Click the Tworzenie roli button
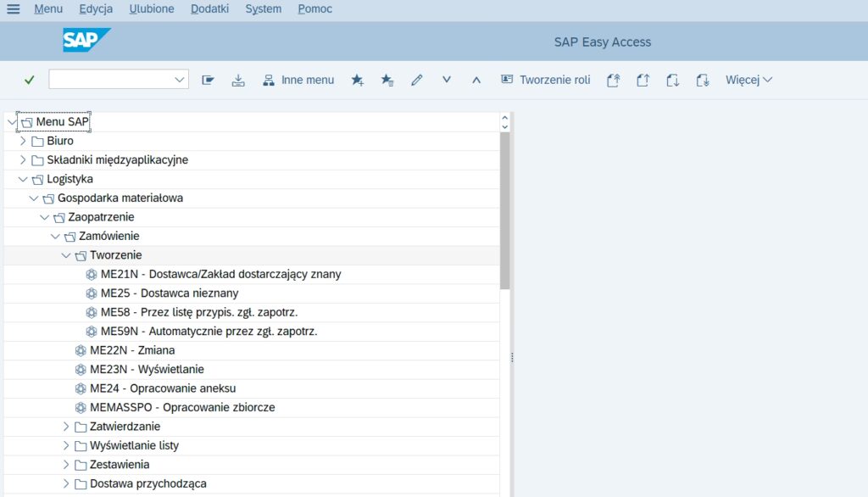This screenshot has height=497, width=868. [545, 80]
